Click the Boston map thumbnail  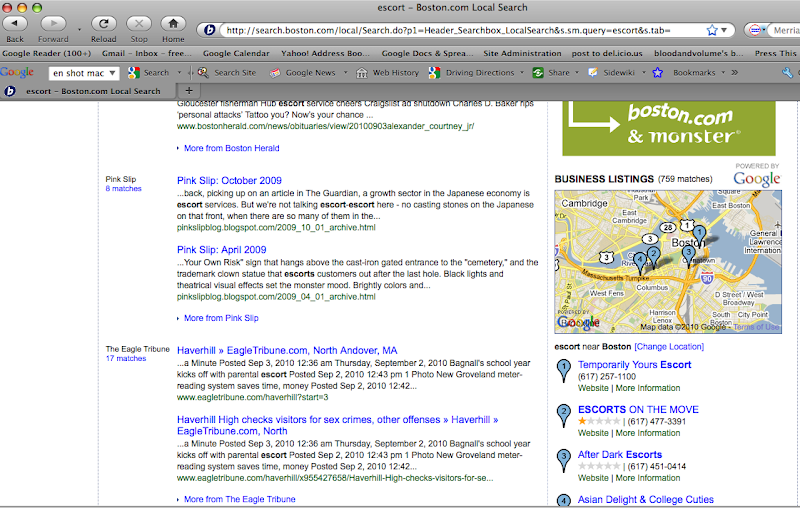point(668,262)
